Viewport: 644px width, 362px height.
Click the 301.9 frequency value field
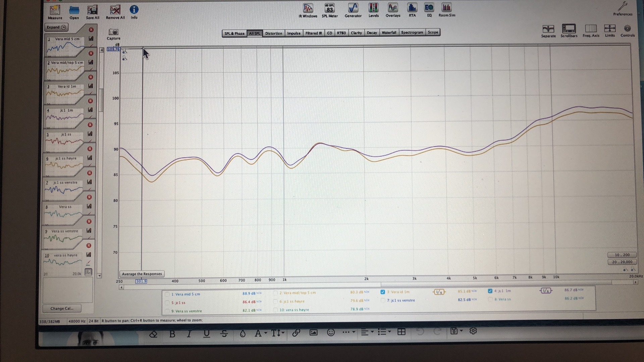[141, 281]
